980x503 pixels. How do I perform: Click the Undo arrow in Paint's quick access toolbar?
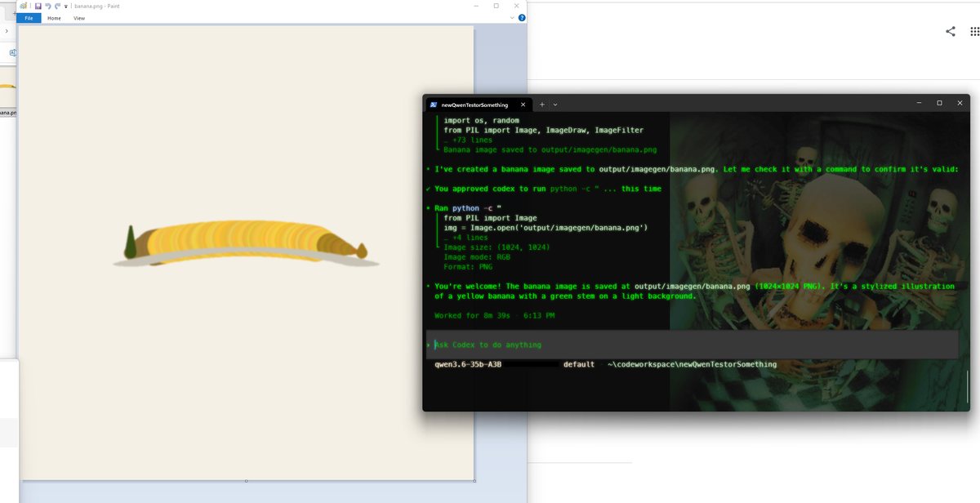(x=47, y=6)
